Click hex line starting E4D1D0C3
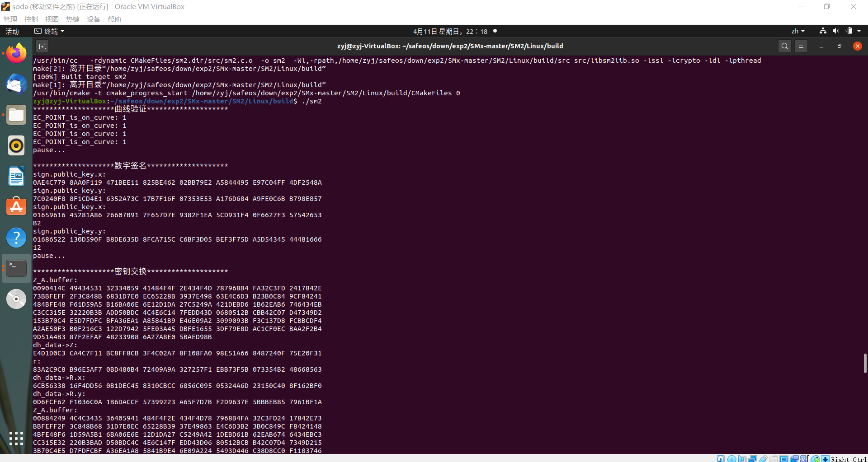 click(x=177, y=353)
